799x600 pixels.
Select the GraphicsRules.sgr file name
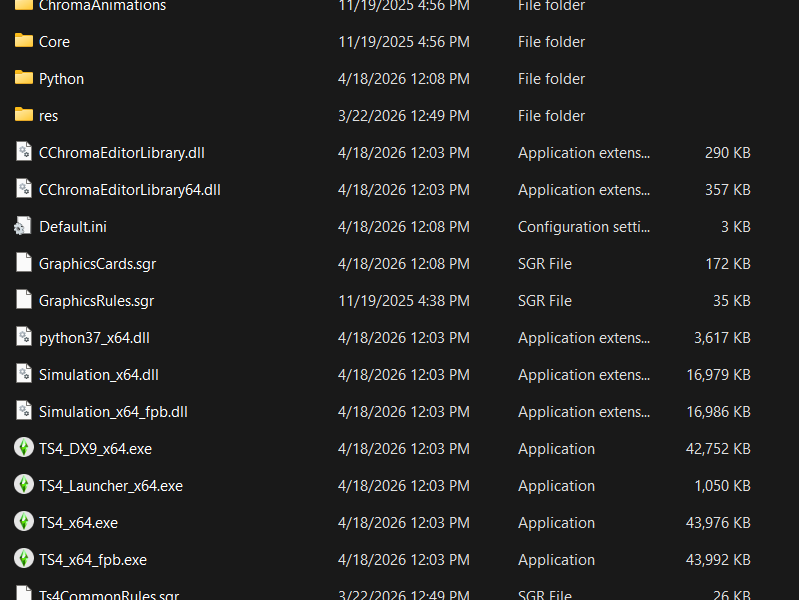click(x=96, y=301)
